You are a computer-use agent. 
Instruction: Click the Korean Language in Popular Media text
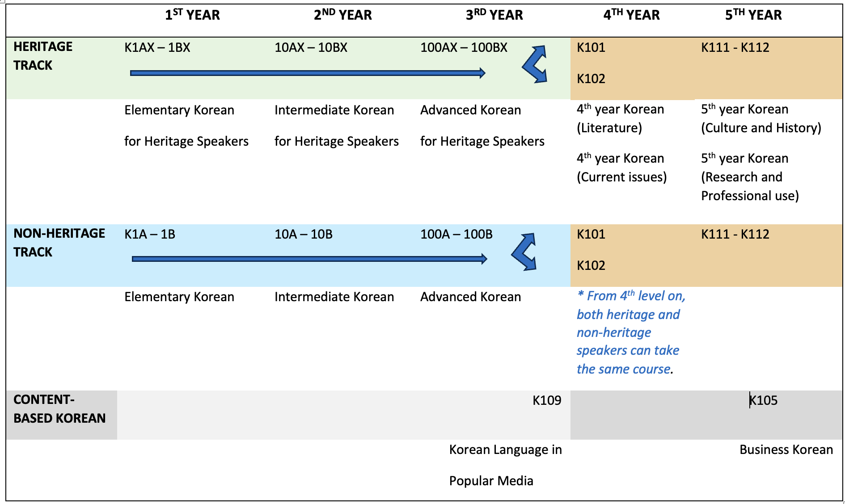pyautogui.click(x=505, y=465)
